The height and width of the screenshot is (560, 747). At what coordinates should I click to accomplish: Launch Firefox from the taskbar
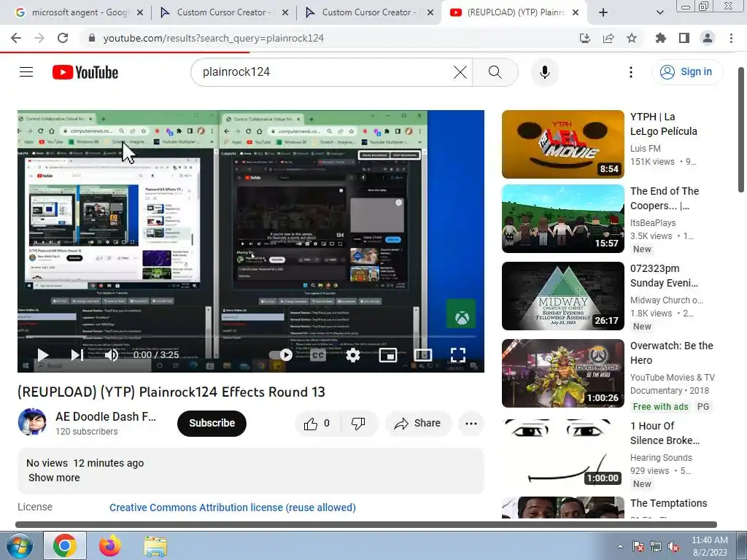[x=109, y=545]
